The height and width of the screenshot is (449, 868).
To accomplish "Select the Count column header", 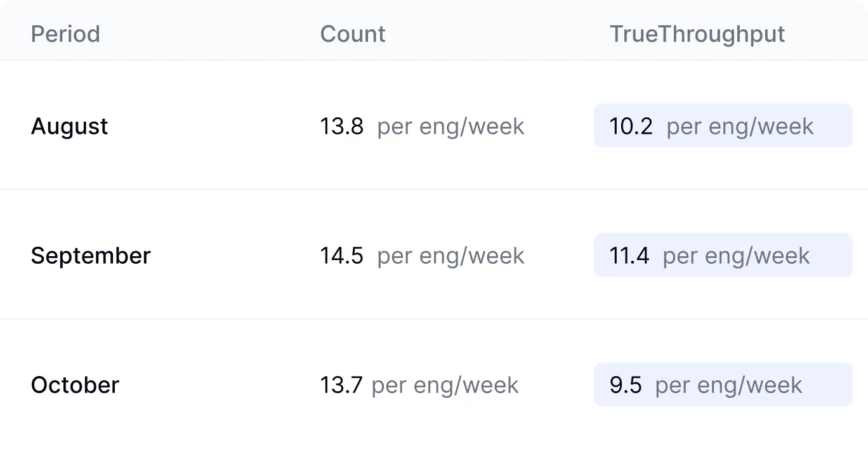I will coord(353,34).
